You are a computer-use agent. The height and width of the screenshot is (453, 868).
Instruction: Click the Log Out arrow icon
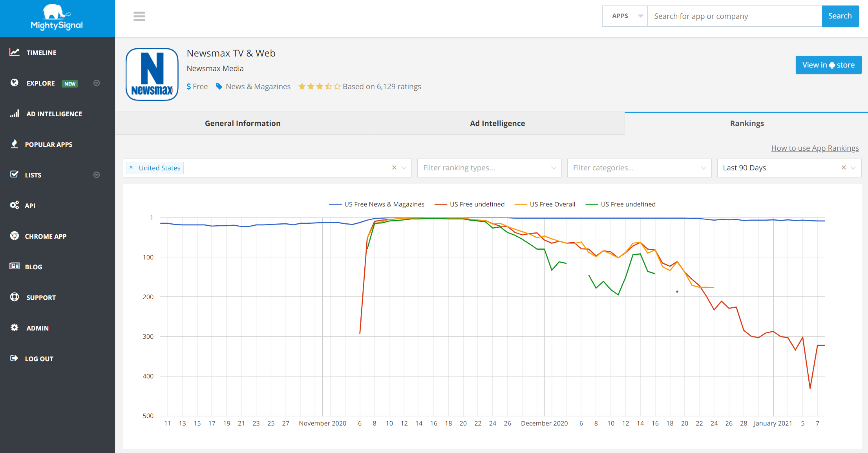(x=14, y=358)
